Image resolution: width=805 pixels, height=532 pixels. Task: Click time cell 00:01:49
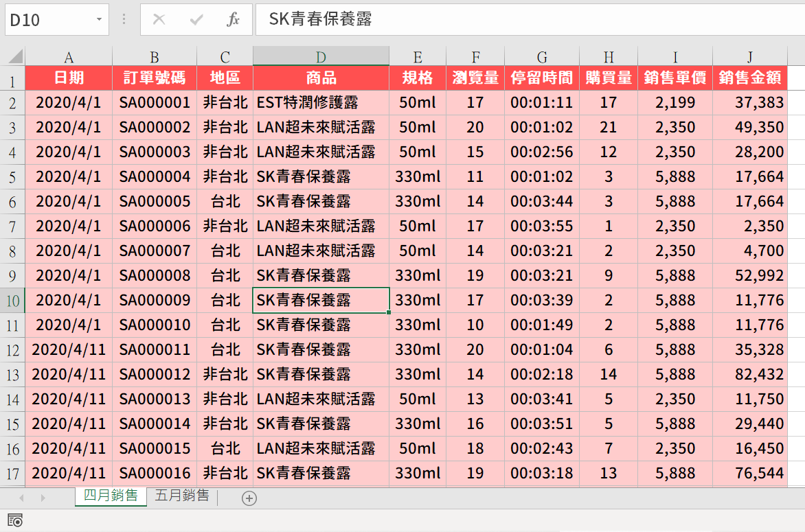point(542,325)
